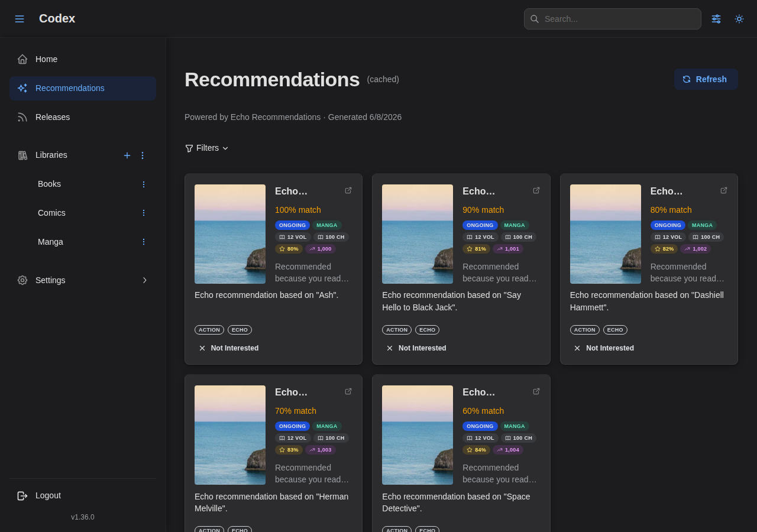
Task: Open Manga library
Action: pos(50,242)
